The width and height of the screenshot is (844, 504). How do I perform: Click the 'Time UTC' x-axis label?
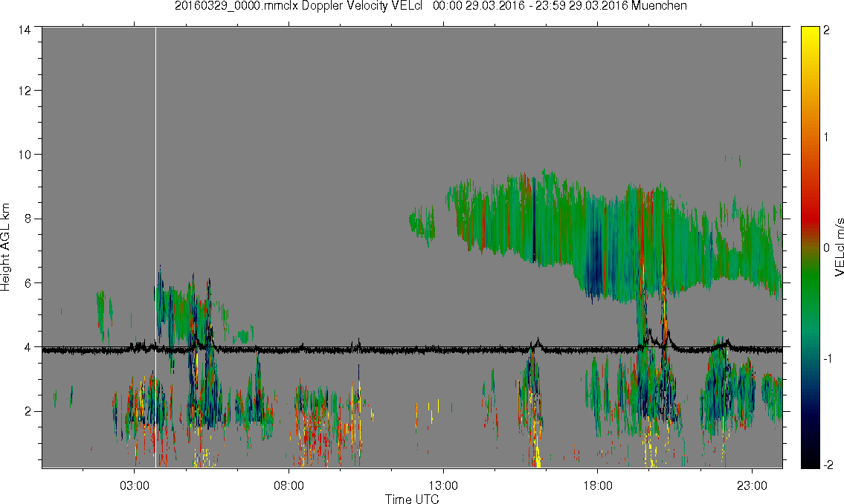[x=412, y=499]
